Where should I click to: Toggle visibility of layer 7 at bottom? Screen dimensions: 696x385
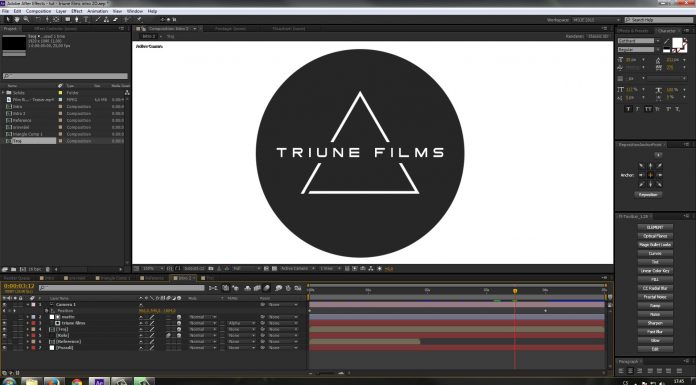4,348
